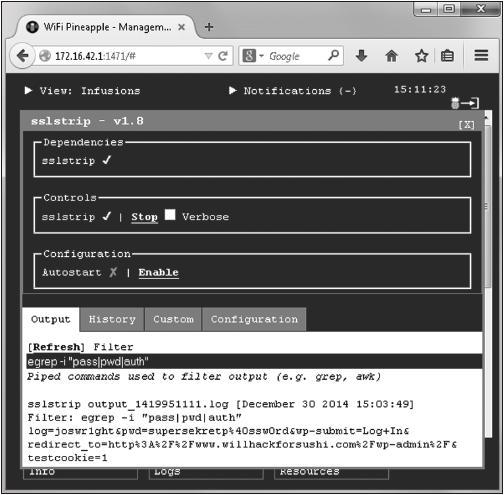Open the URL history dropdown arrow
This screenshot has width=504, height=495.
coord(208,56)
